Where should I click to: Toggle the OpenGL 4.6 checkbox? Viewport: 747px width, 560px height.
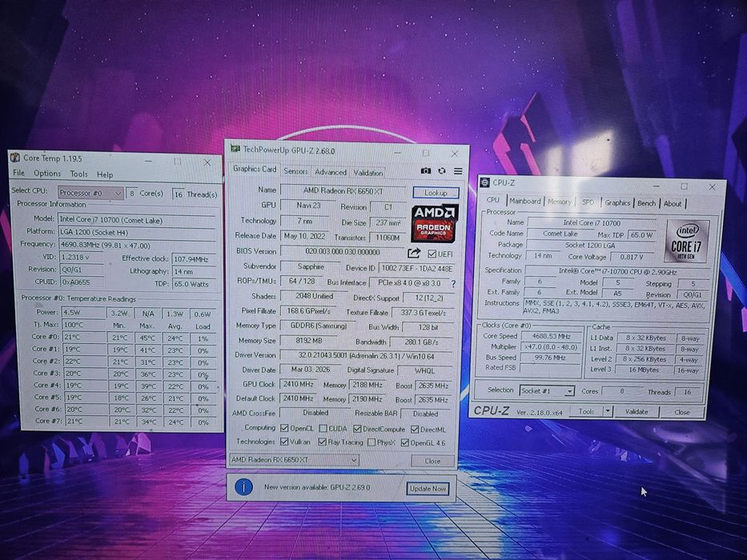405,443
